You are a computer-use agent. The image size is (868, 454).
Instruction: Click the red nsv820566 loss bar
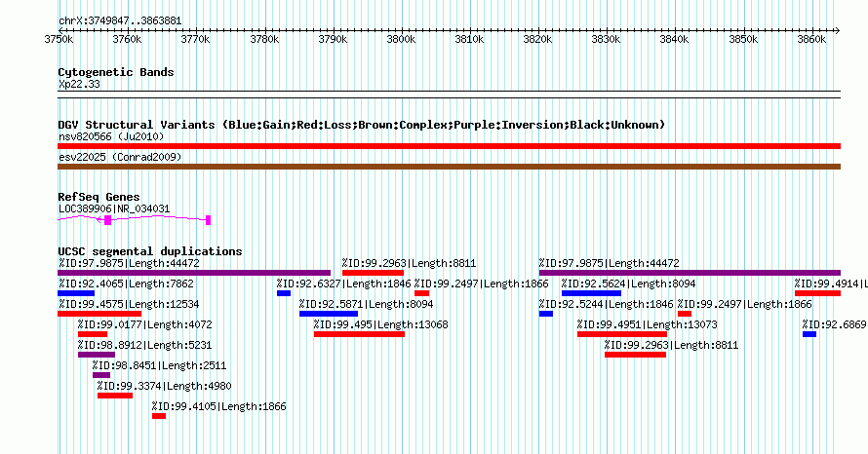449,146
